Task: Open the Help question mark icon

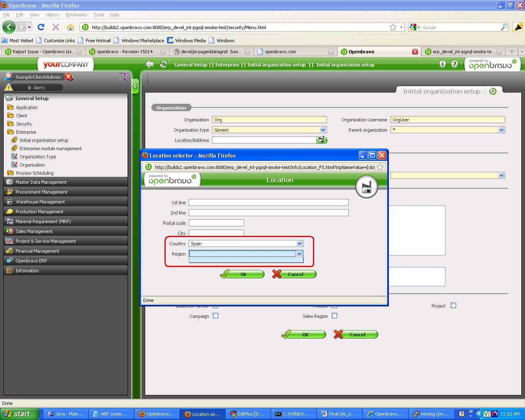Action: 454,64
